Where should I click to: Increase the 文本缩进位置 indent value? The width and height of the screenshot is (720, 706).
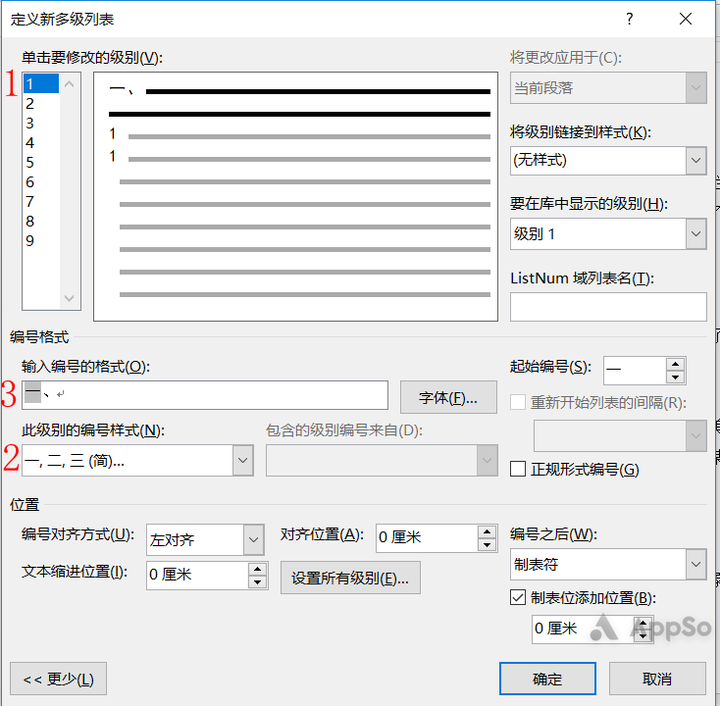(257, 569)
